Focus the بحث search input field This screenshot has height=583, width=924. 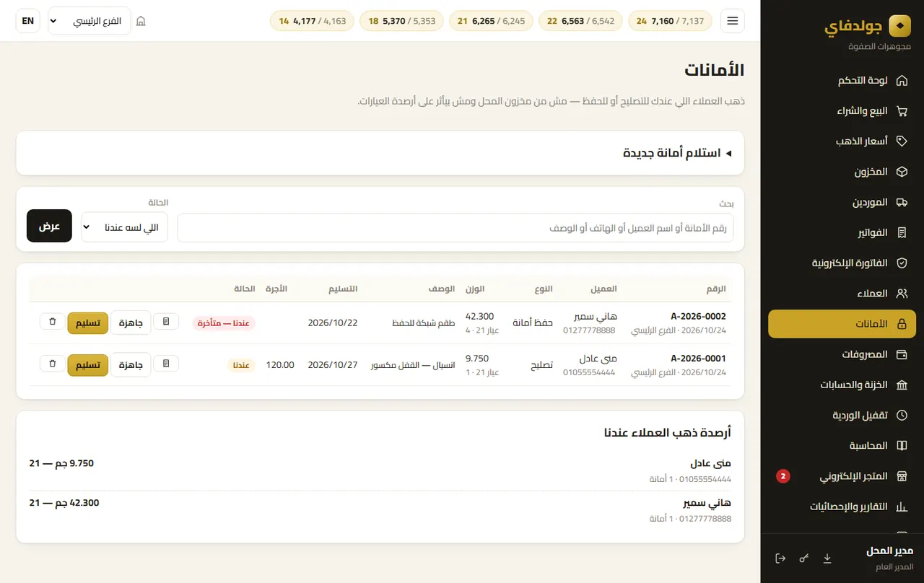456,227
